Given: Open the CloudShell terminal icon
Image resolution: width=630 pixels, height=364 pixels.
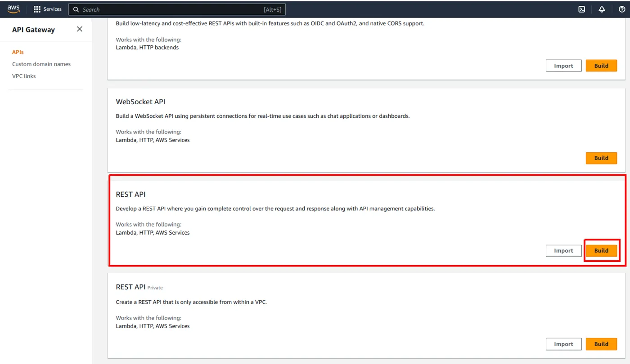Looking at the screenshot, I should point(582,9).
